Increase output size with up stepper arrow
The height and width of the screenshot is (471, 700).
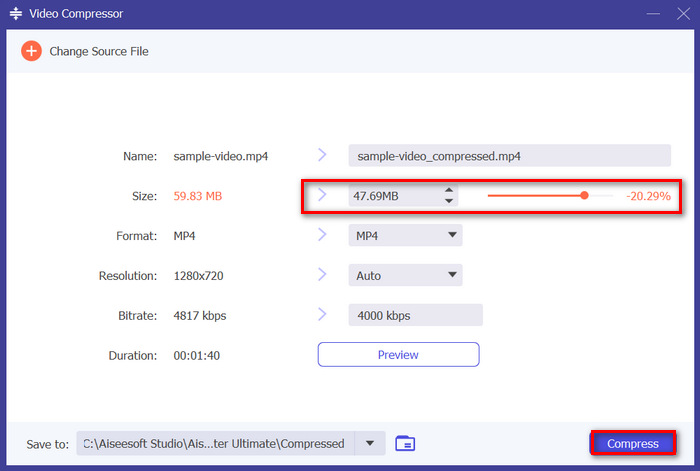[449, 190]
